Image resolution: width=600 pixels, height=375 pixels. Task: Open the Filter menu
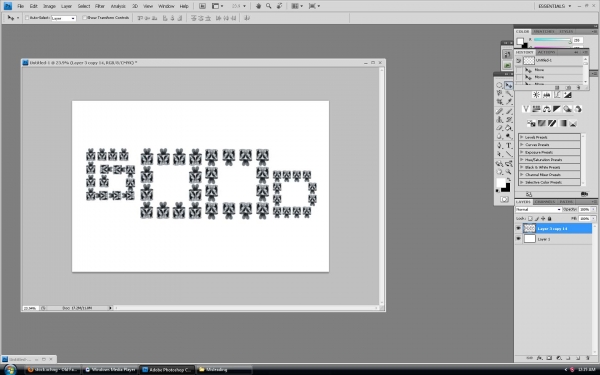tap(100, 6)
